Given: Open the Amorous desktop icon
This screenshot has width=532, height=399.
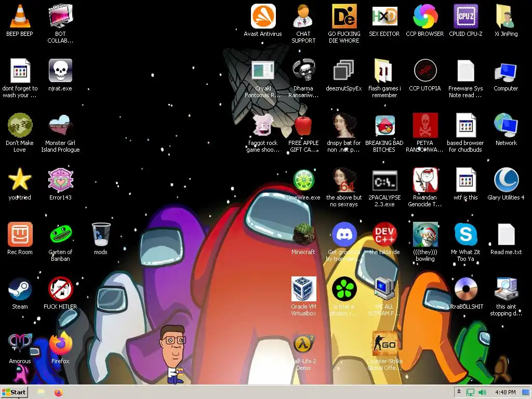Looking at the screenshot, I should pos(20,343).
